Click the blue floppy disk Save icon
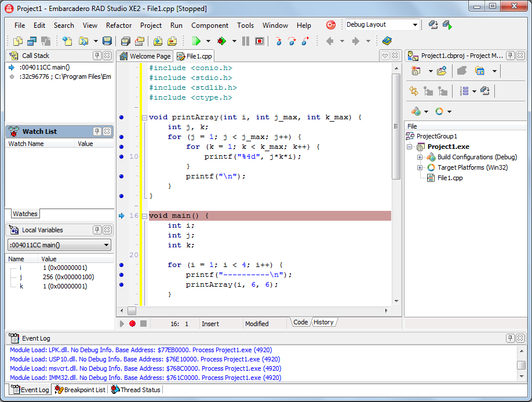Image resolution: width=532 pixels, height=402 pixels. coord(107,41)
